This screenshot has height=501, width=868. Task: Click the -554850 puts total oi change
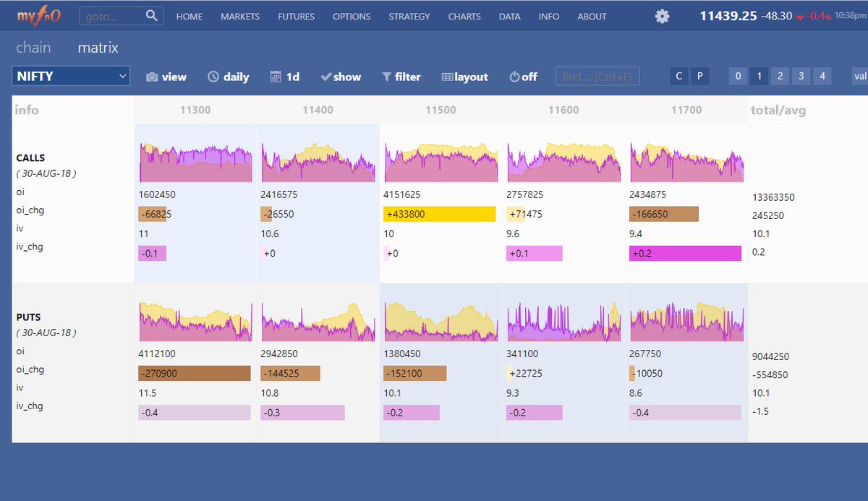pyautogui.click(x=770, y=374)
